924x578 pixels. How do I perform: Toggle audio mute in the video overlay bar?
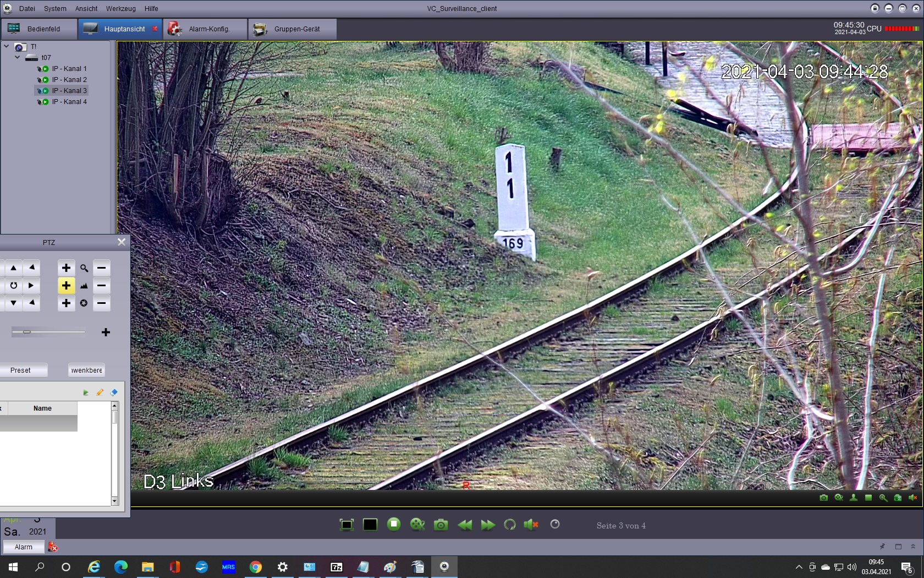pos(912,498)
